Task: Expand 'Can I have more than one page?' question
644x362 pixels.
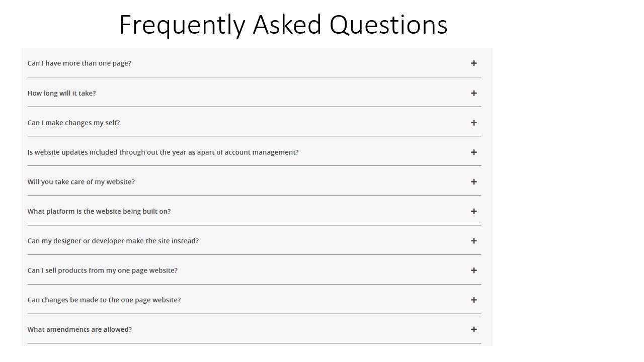Action: 254,63
